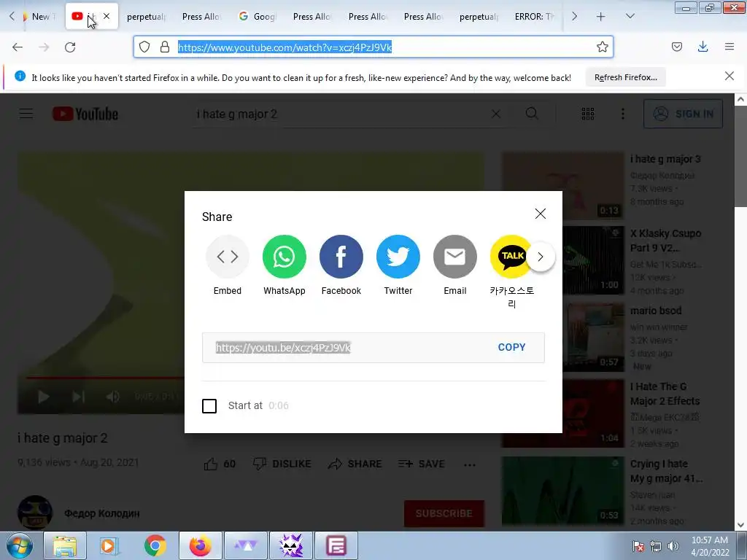List all tabs dropdown arrow
Viewport: 747px width, 560px height.
pos(630,16)
